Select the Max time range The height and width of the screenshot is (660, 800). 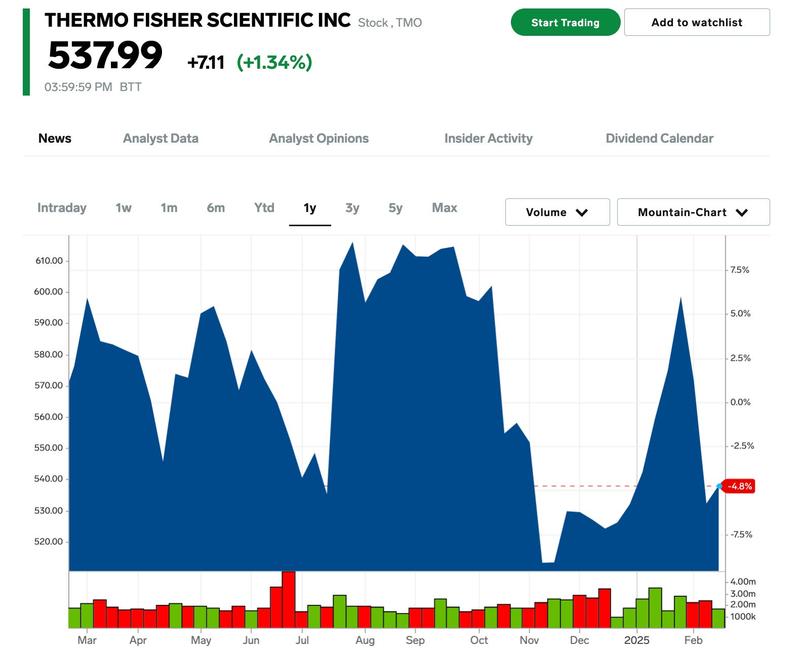click(444, 208)
